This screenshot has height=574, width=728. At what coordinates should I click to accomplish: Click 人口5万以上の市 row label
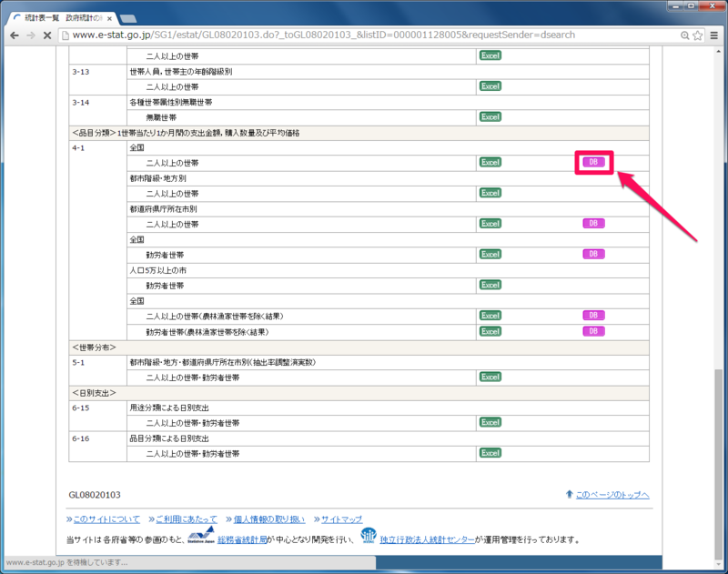tap(157, 270)
